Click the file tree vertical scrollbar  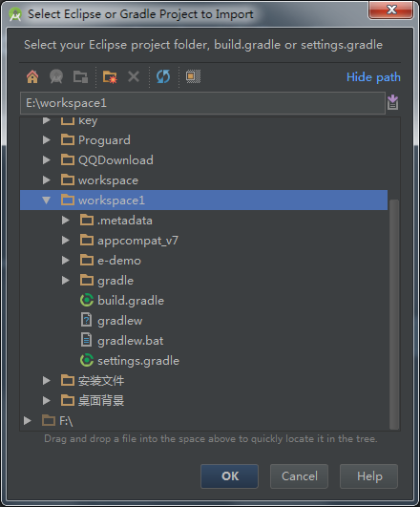[x=394, y=314]
